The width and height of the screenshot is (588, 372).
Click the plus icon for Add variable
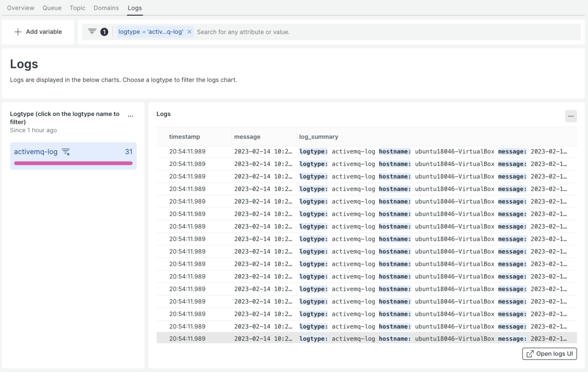tap(18, 32)
